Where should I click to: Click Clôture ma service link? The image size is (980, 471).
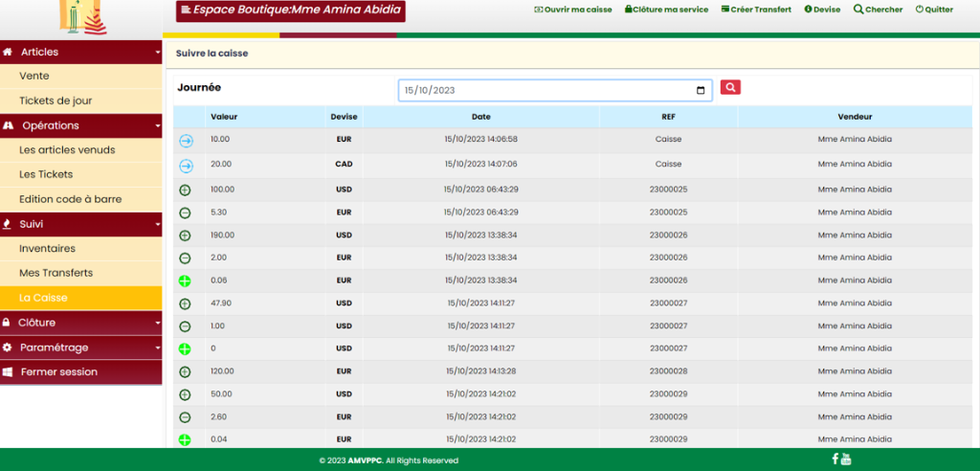[x=666, y=10]
